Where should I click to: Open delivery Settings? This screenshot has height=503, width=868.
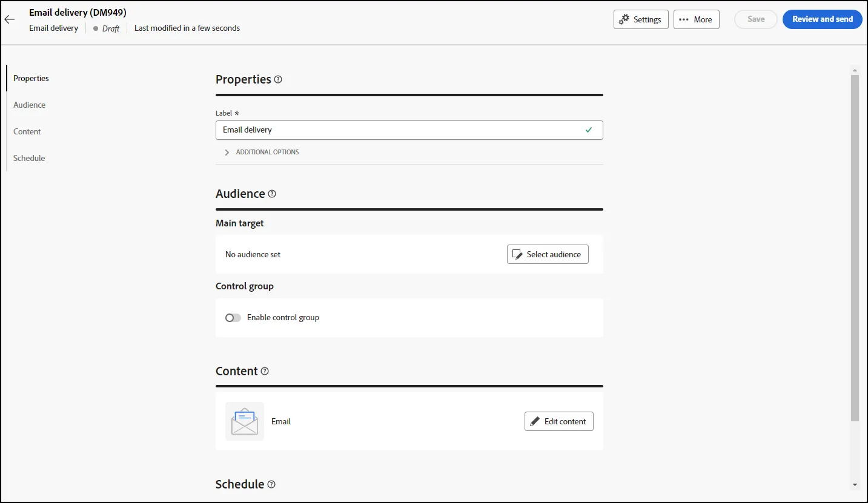(641, 19)
